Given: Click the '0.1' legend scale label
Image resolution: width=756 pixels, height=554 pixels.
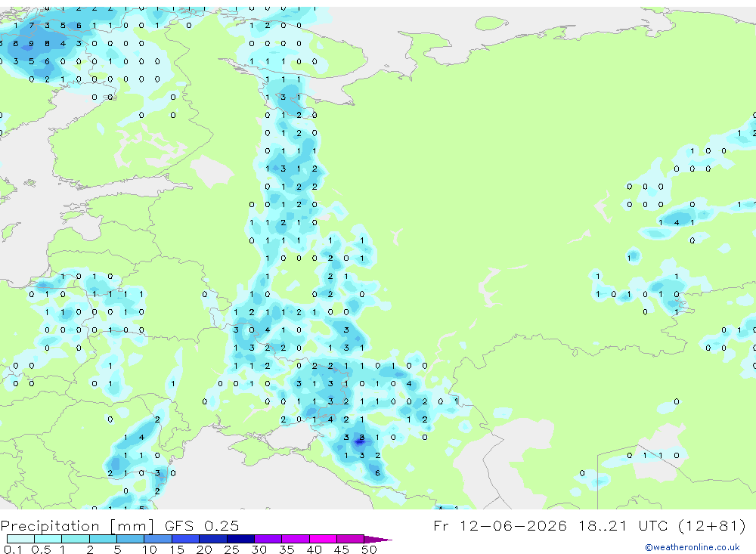Looking at the screenshot, I should (13, 549).
